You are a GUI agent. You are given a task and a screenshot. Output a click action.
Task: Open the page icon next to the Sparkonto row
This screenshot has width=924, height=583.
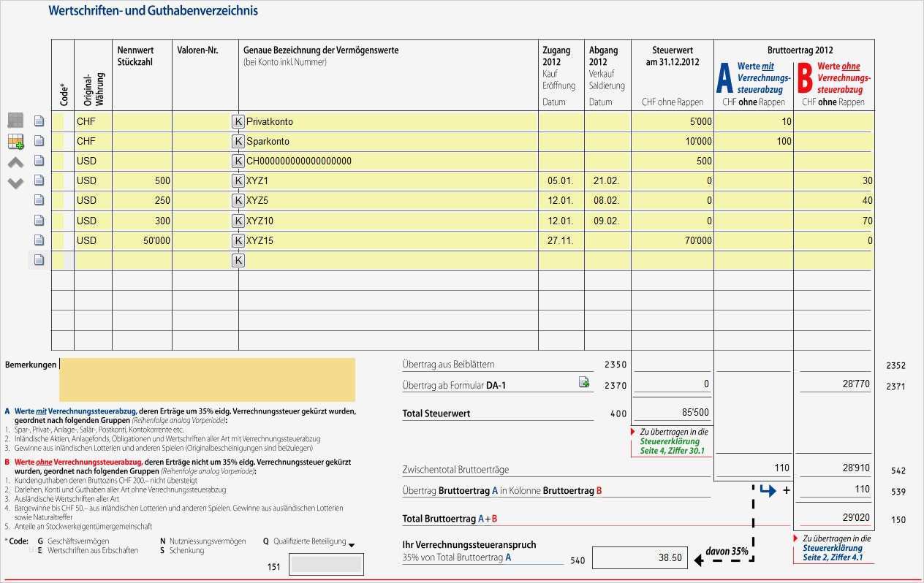coord(39,140)
